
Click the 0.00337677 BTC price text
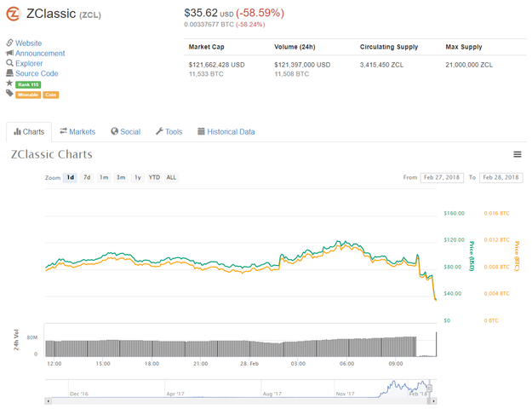pyautogui.click(x=209, y=25)
